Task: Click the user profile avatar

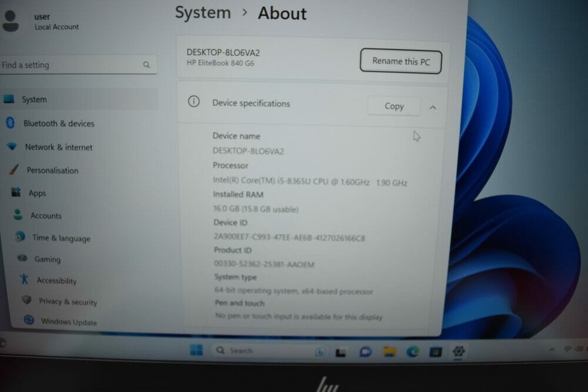Action: click(x=10, y=21)
